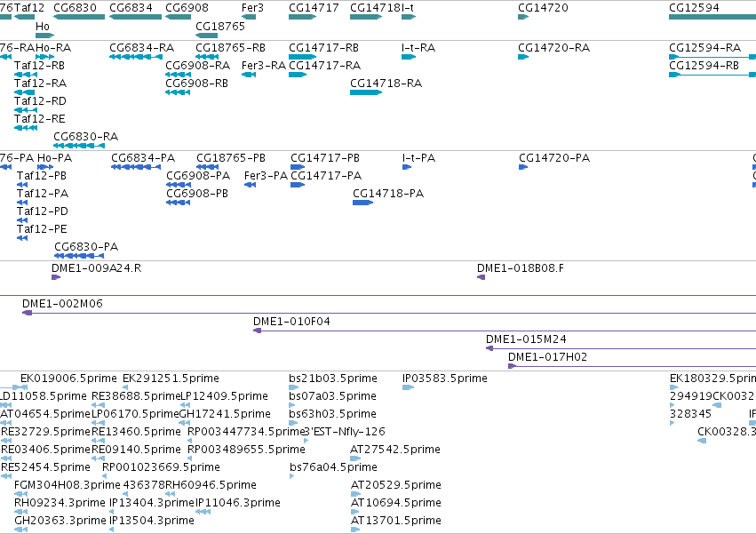Click protein CG18765-PB label
The image size is (756, 534).
click(x=231, y=158)
